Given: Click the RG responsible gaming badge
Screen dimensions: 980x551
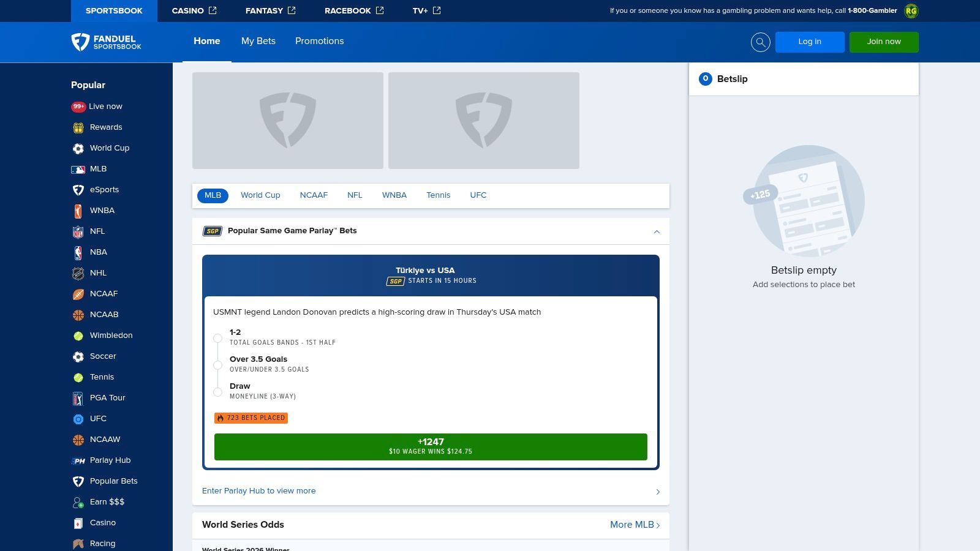Looking at the screenshot, I should coord(911,10).
